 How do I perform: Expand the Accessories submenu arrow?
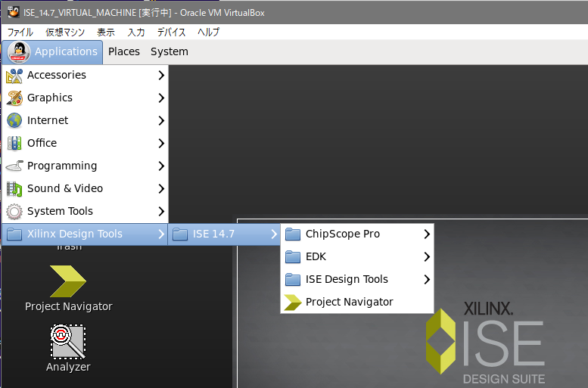(x=161, y=76)
